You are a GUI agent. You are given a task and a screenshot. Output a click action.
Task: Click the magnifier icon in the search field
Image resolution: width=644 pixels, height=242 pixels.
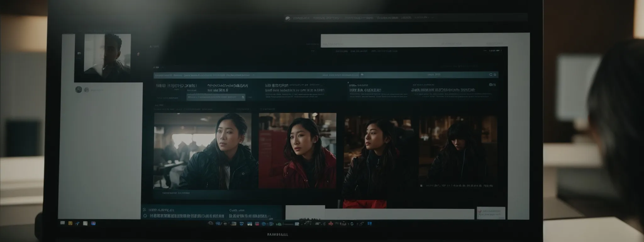[243, 98]
